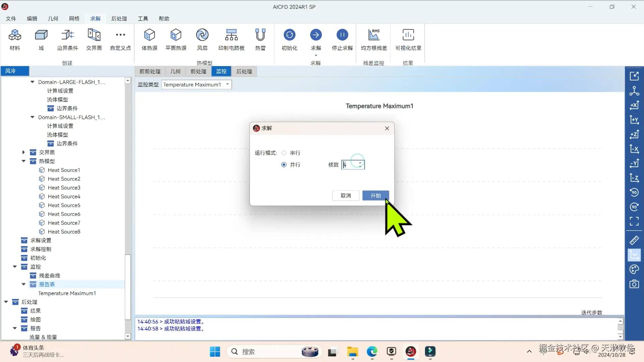Open the 后处理 menu in the menu bar

119,18
